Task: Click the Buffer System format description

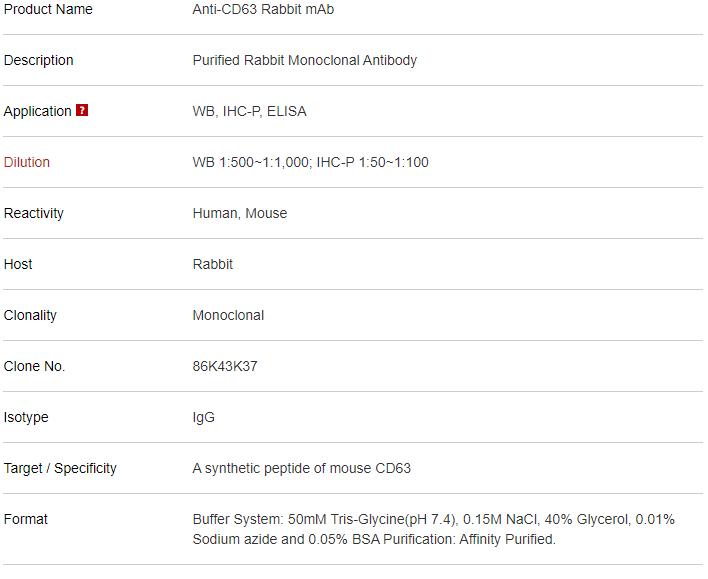Action: pos(433,529)
